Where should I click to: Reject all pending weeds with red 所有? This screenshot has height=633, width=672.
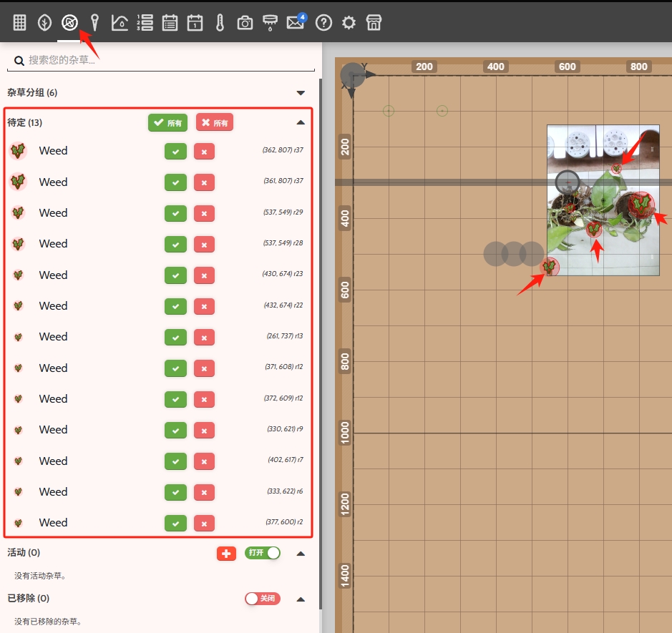(215, 123)
